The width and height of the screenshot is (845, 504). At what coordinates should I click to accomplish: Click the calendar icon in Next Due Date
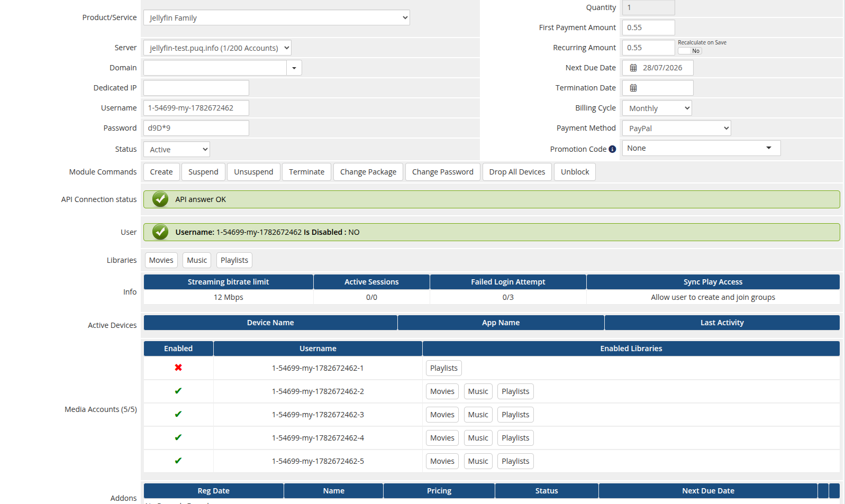(633, 68)
